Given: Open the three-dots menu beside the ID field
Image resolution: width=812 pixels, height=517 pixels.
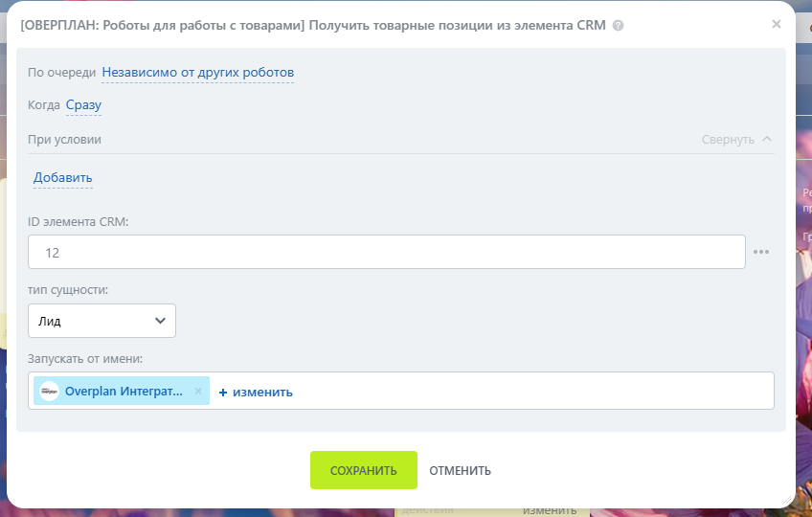Looking at the screenshot, I should tap(761, 252).
